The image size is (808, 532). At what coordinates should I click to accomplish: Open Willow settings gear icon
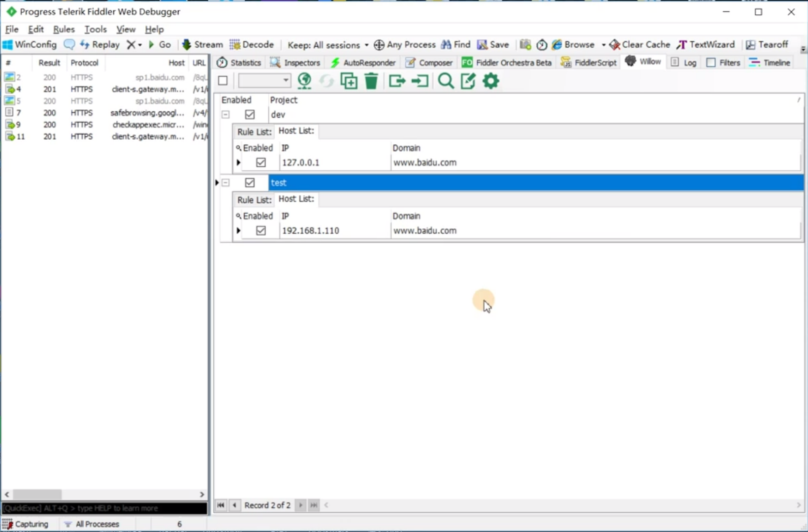coord(490,81)
